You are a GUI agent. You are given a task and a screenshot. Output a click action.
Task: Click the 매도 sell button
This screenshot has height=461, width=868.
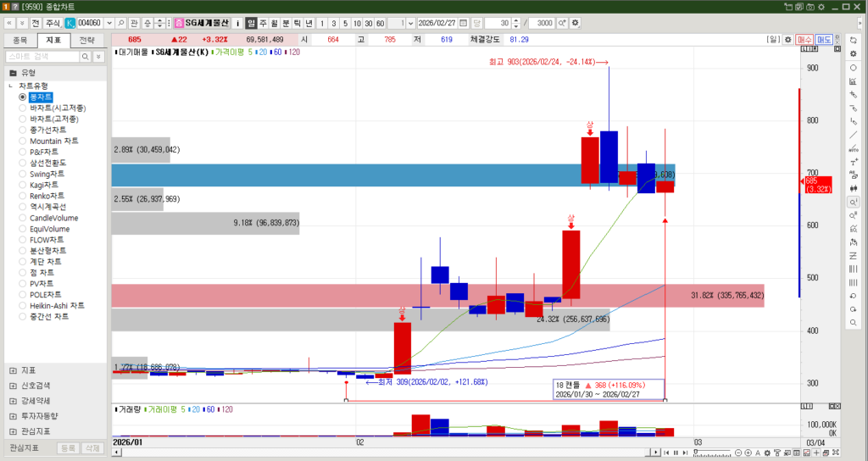(x=824, y=40)
